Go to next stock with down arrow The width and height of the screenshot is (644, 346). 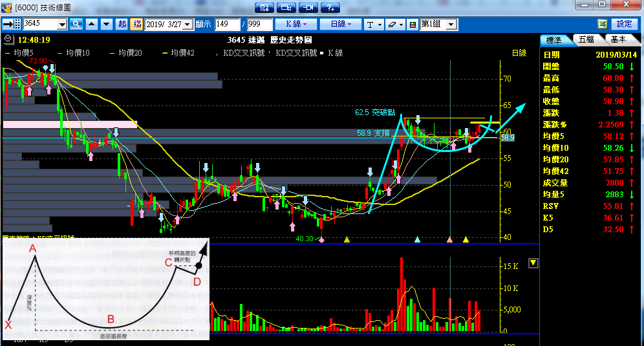(107, 24)
